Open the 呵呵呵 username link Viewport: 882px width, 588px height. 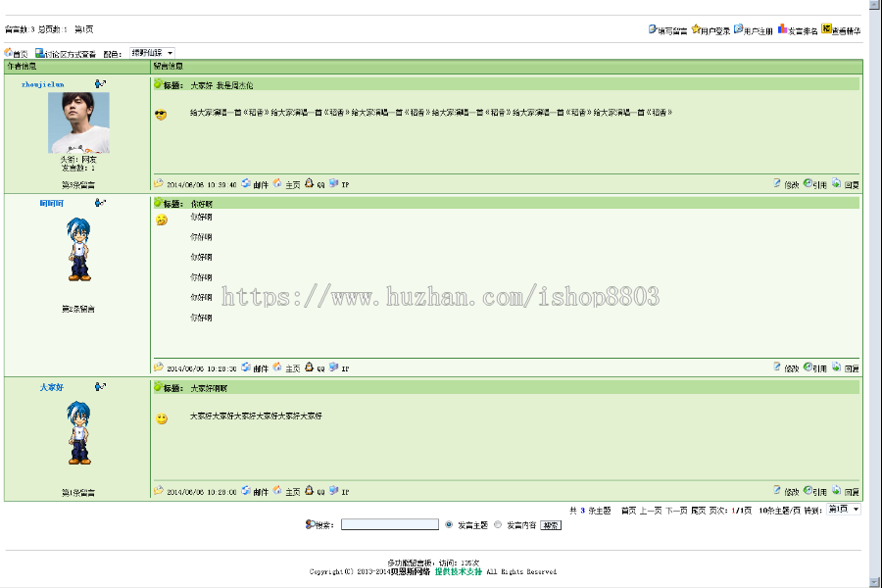(x=51, y=203)
